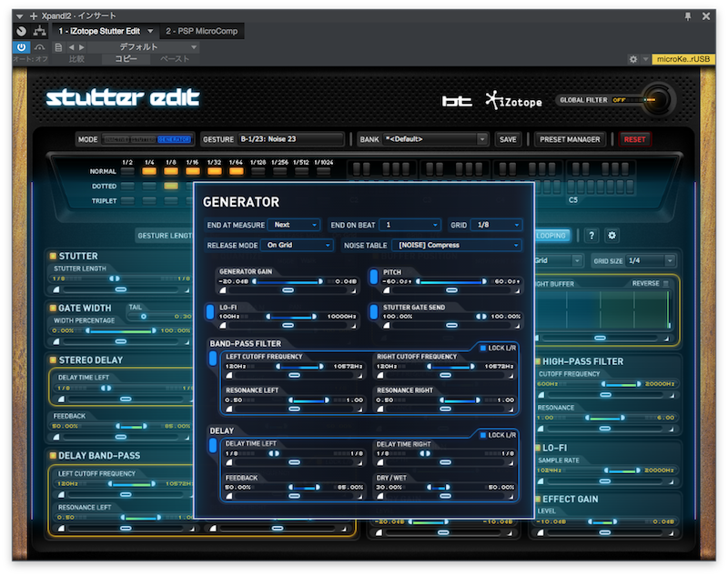Click コピー (copy) in host toolbar

126,59
